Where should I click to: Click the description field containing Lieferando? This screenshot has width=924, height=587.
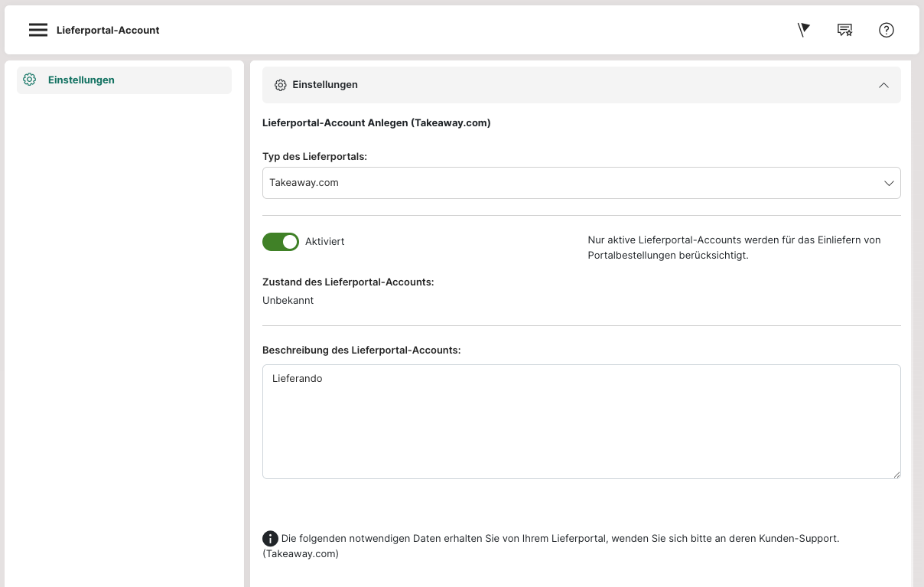coord(581,421)
